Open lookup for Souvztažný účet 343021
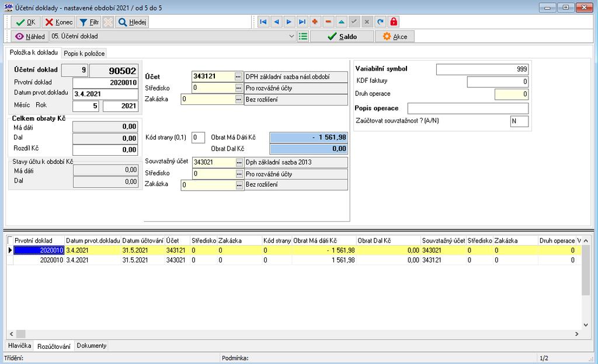 (x=239, y=163)
